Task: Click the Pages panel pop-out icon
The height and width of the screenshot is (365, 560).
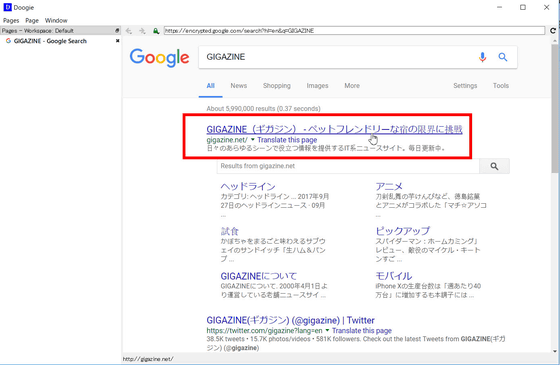Action: click(x=117, y=31)
